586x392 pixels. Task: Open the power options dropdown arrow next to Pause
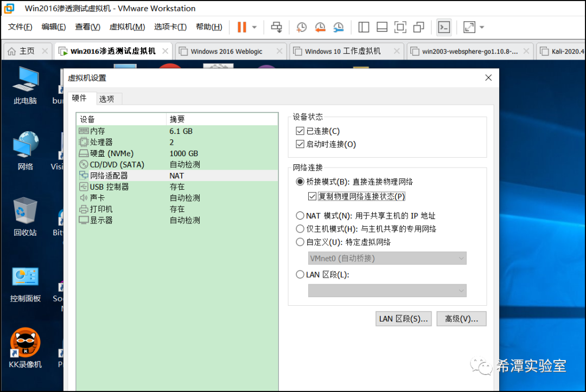coord(254,27)
